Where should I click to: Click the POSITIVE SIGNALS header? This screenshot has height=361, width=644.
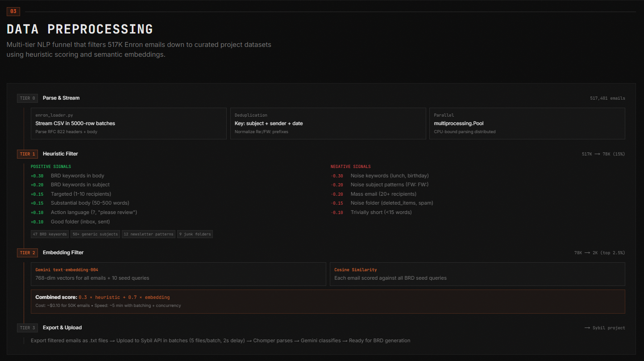[x=51, y=167]
